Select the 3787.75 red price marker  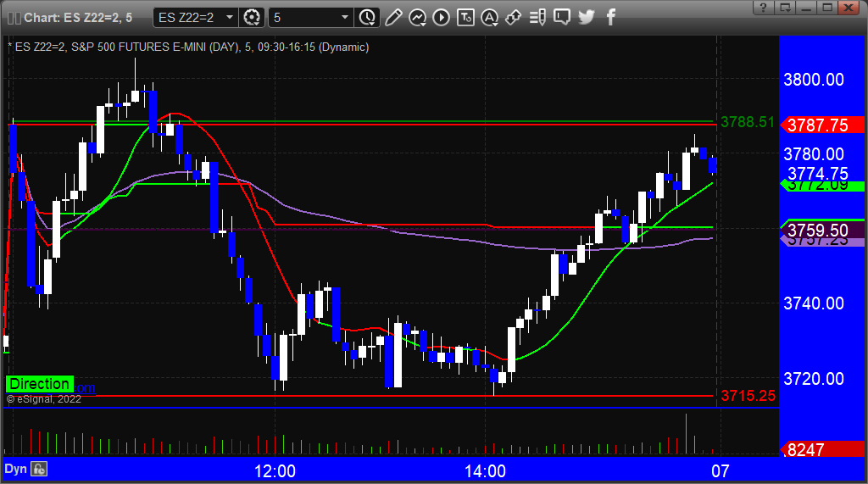point(822,125)
